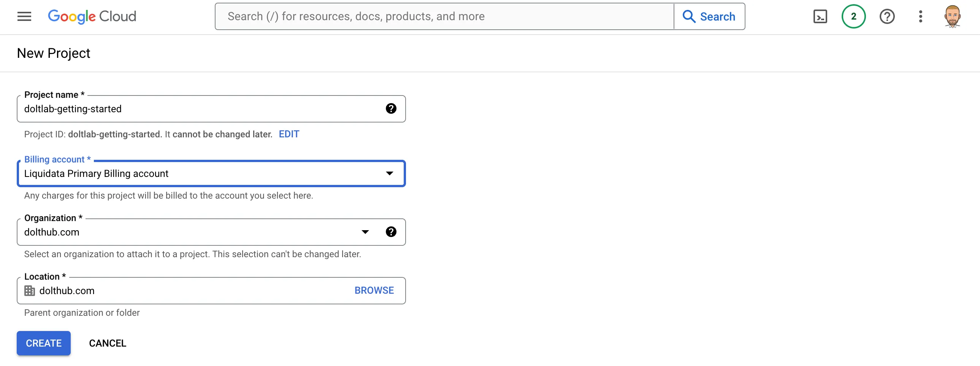Click the resources search input box

click(x=444, y=16)
